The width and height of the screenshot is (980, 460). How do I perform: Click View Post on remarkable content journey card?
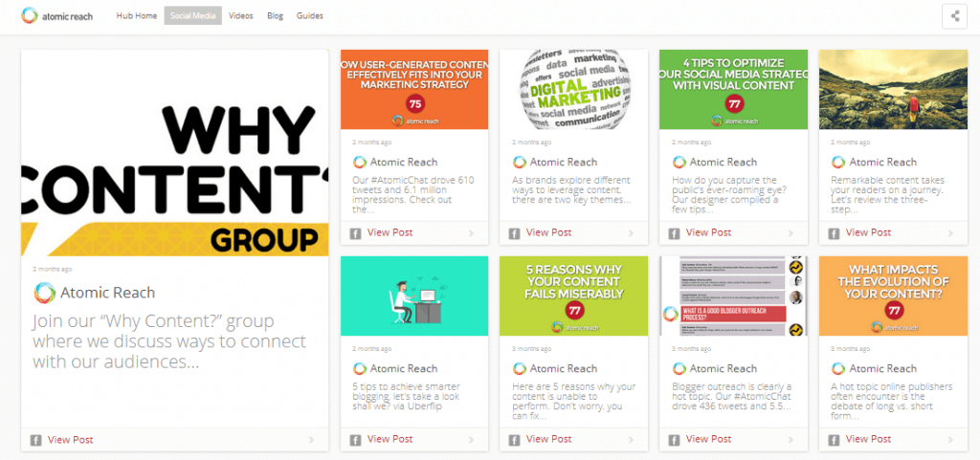pyautogui.click(x=868, y=233)
